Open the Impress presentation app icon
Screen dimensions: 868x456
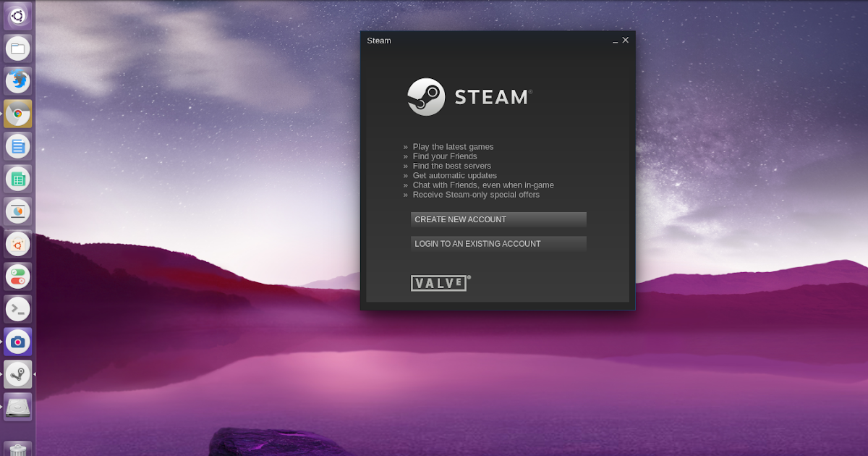pyautogui.click(x=17, y=211)
